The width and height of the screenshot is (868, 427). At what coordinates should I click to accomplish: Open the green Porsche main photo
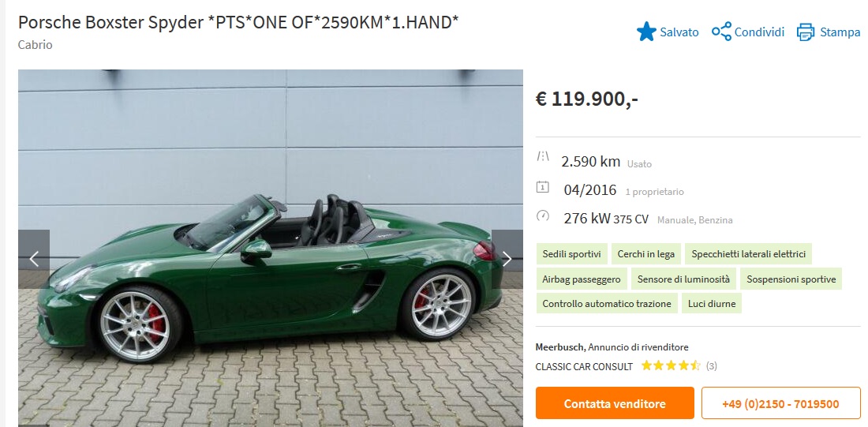[271, 248]
